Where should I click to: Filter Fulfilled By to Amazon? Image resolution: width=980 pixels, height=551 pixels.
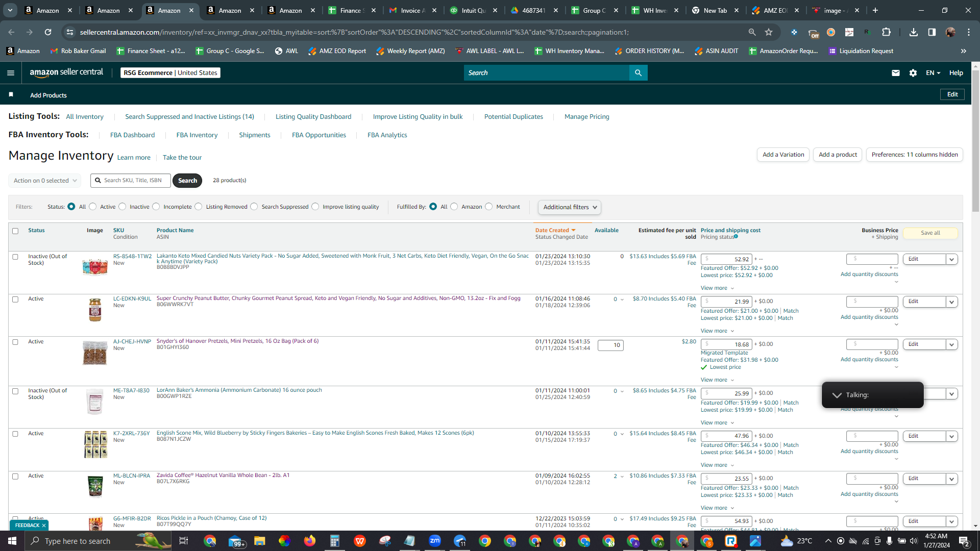coord(454,207)
